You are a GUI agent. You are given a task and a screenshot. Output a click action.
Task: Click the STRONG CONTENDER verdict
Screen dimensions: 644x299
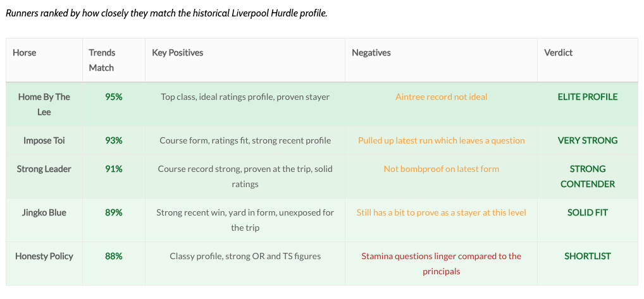588,176
